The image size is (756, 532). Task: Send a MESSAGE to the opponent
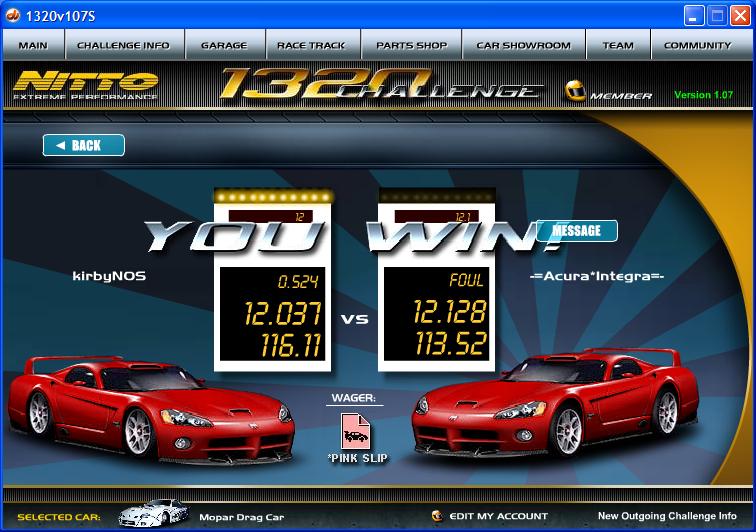coord(577,231)
